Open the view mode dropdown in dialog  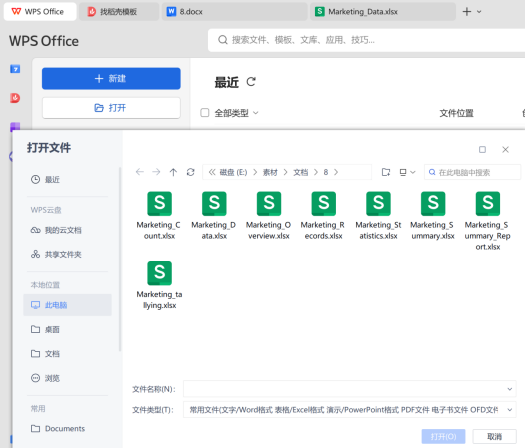(x=407, y=172)
